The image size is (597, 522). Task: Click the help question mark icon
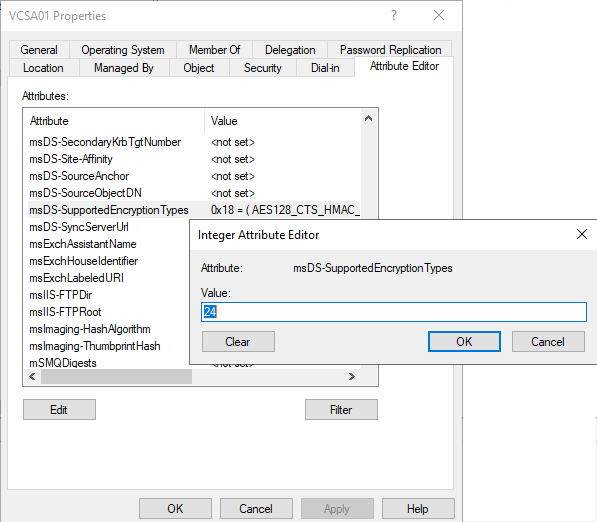point(394,15)
